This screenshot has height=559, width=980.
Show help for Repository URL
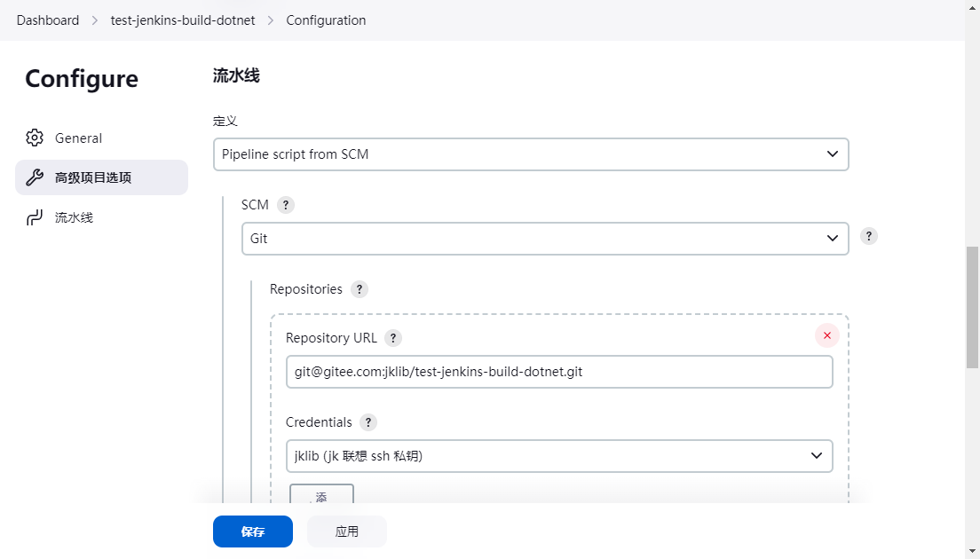click(393, 338)
